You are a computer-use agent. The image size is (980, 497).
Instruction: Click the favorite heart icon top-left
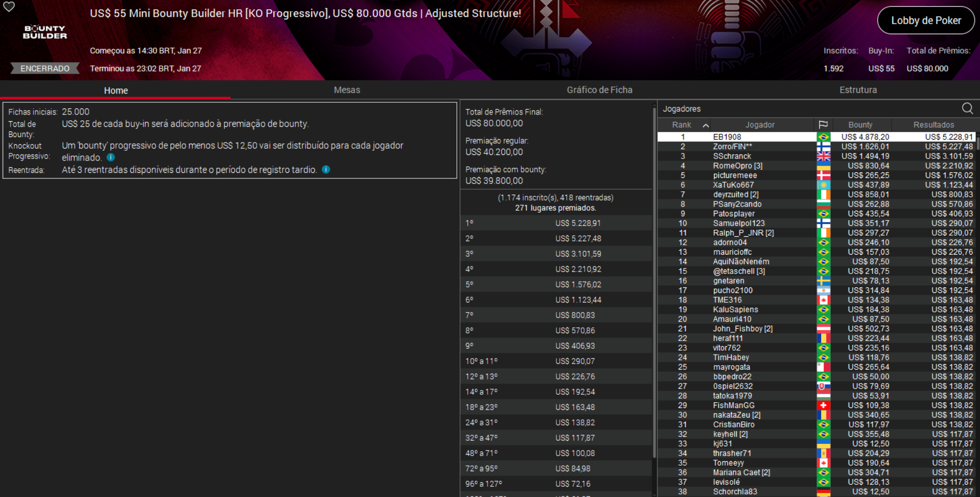9,8
